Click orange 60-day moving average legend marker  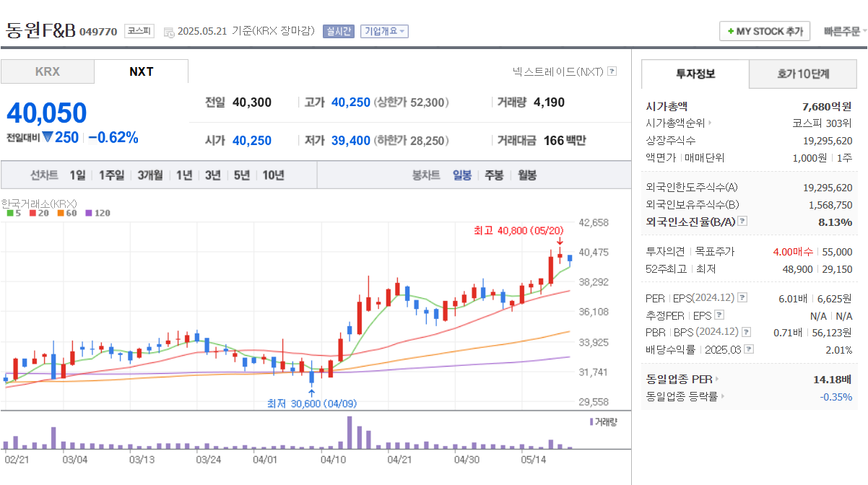(61, 213)
